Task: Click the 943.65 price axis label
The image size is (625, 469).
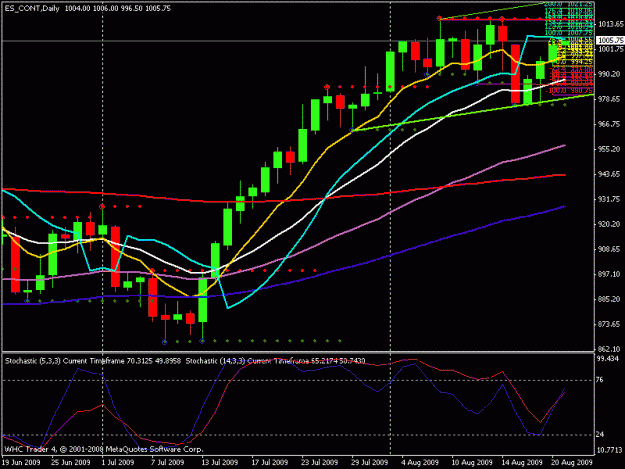Action: tap(609, 174)
